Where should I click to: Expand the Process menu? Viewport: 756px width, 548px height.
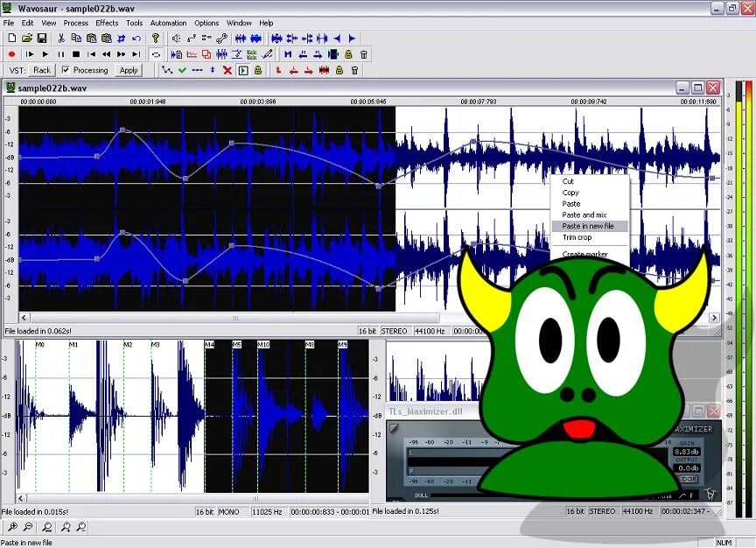(x=76, y=23)
